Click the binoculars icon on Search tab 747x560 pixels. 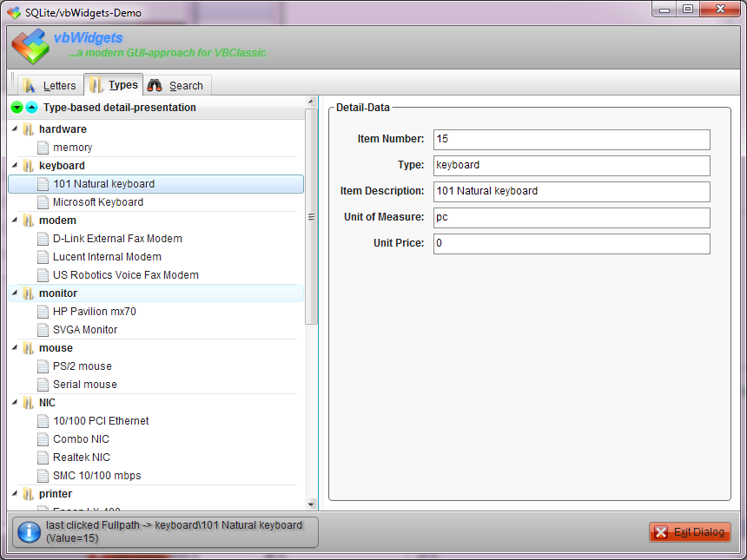155,85
